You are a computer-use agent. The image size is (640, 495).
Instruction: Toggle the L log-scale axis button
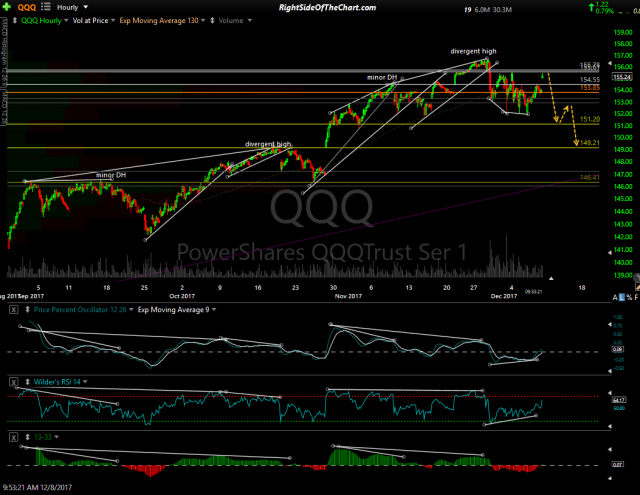[622, 297]
